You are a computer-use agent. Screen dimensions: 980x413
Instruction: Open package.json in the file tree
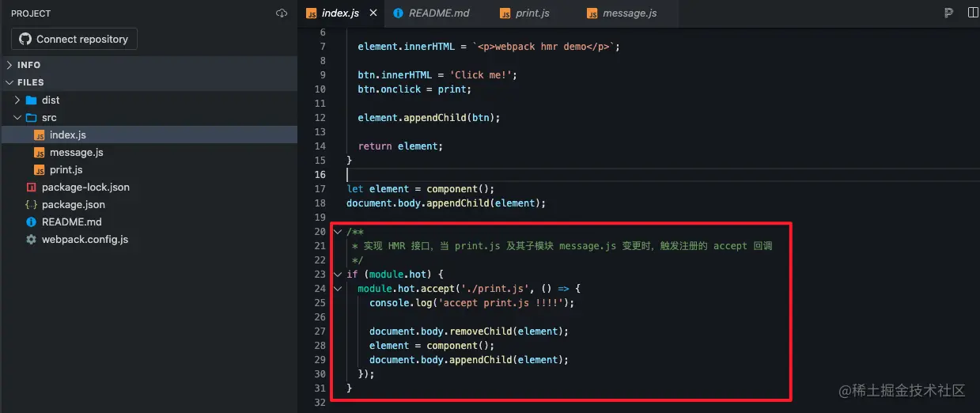[x=149, y=204]
